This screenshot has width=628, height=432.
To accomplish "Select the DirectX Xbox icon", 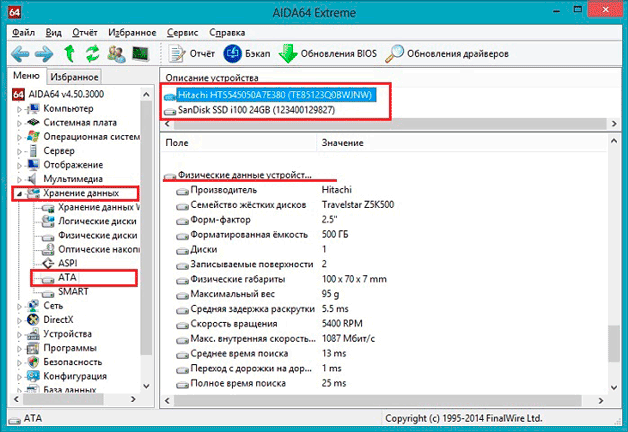I will pos(33,319).
